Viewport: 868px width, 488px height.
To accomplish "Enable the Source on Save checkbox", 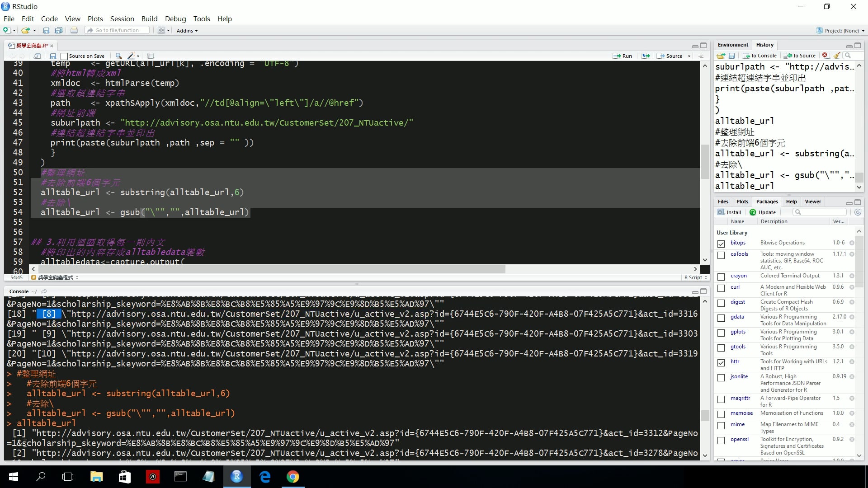I will (x=64, y=56).
